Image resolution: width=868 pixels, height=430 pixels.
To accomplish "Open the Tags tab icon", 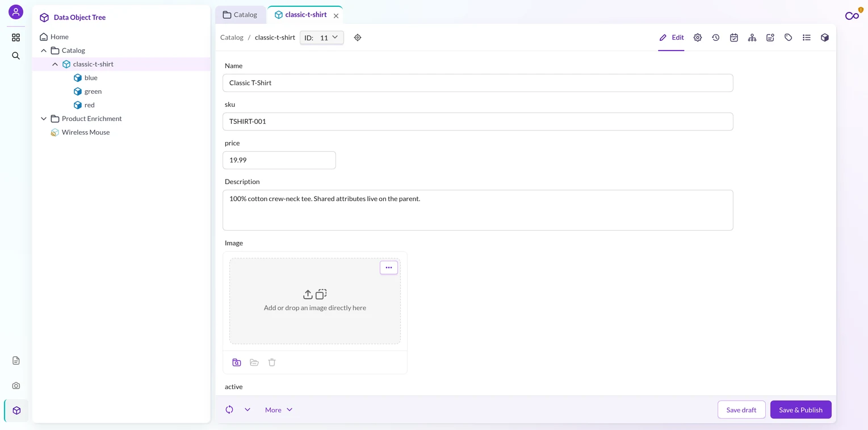I will pos(789,37).
